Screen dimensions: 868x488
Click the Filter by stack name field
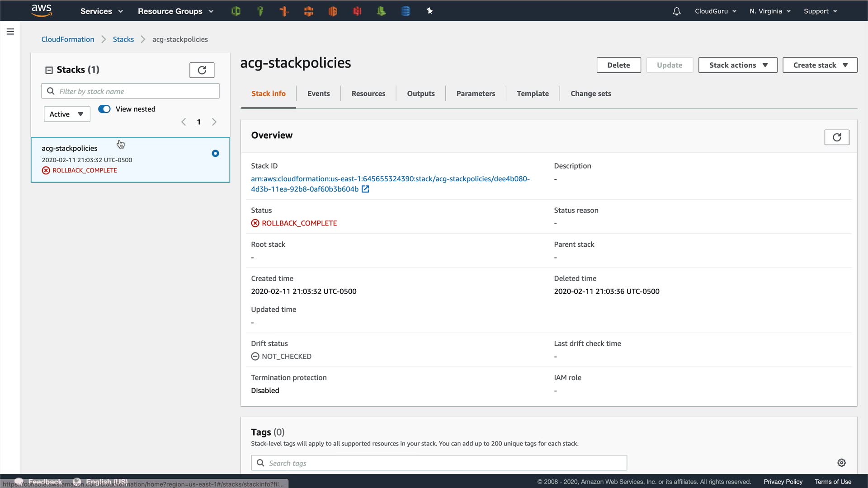136,91
